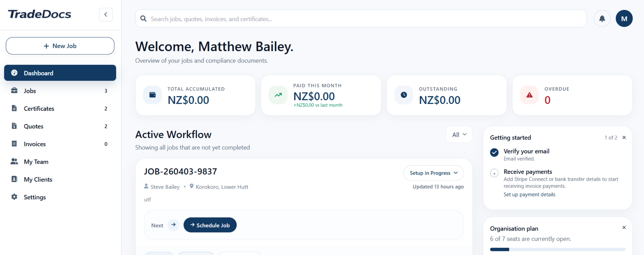Click the M avatar account menu
This screenshot has width=644, height=255.
tap(624, 18)
